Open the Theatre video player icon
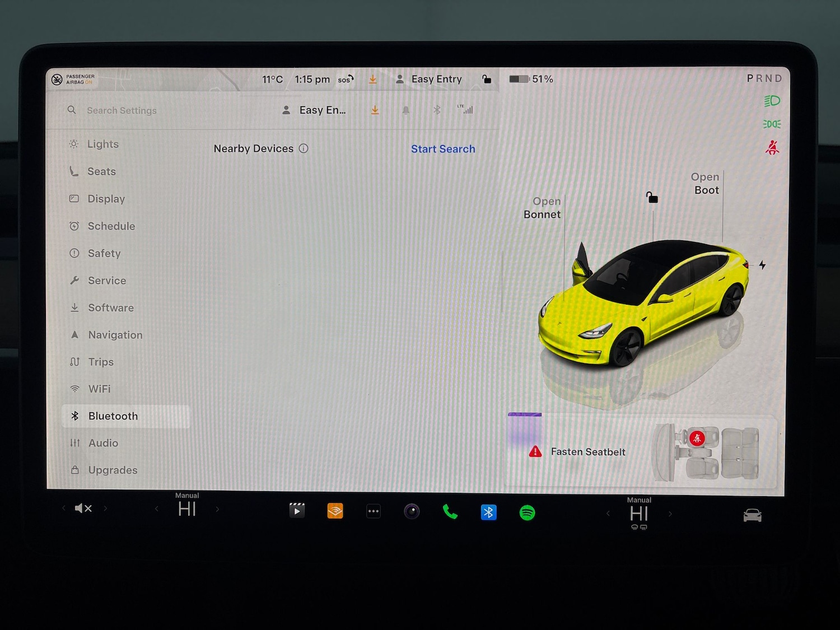The width and height of the screenshot is (840, 630). 297,510
